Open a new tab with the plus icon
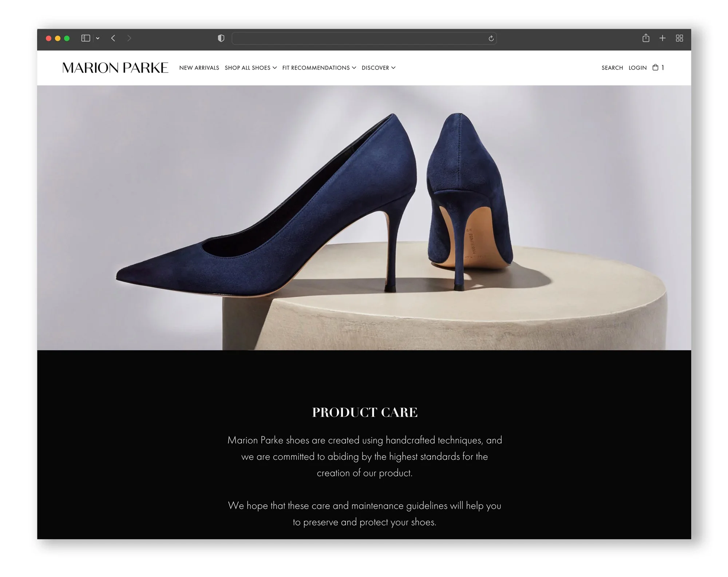This screenshot has height=577, width=728. tap(662, 38)
